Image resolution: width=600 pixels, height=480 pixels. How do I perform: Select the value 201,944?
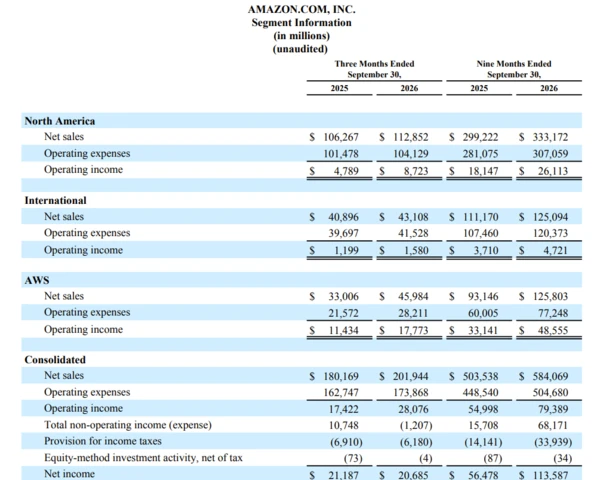click(x=411, y=376)
